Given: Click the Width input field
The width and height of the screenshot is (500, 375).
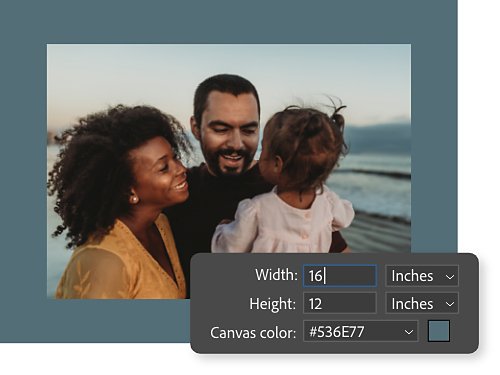Looking at the screenshot, I should coord(340,276).
